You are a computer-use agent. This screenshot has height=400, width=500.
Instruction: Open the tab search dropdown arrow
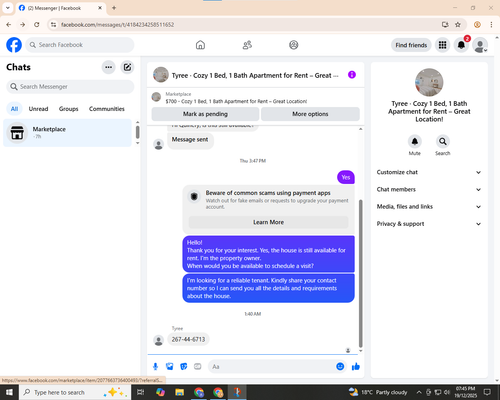pos(7,8)
